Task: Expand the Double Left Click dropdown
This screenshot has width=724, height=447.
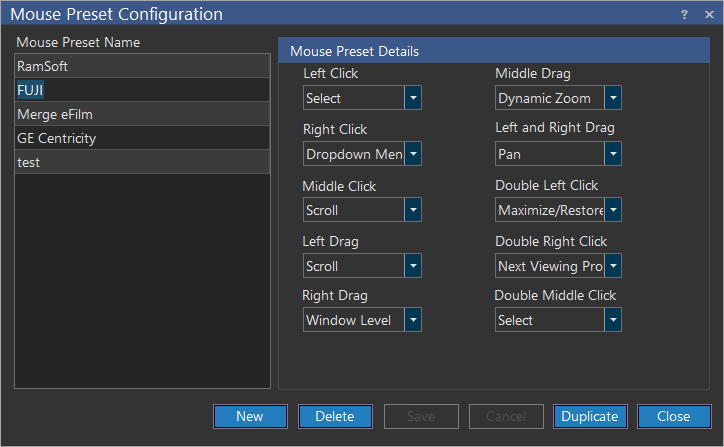Action: click(x=613, y=210)
